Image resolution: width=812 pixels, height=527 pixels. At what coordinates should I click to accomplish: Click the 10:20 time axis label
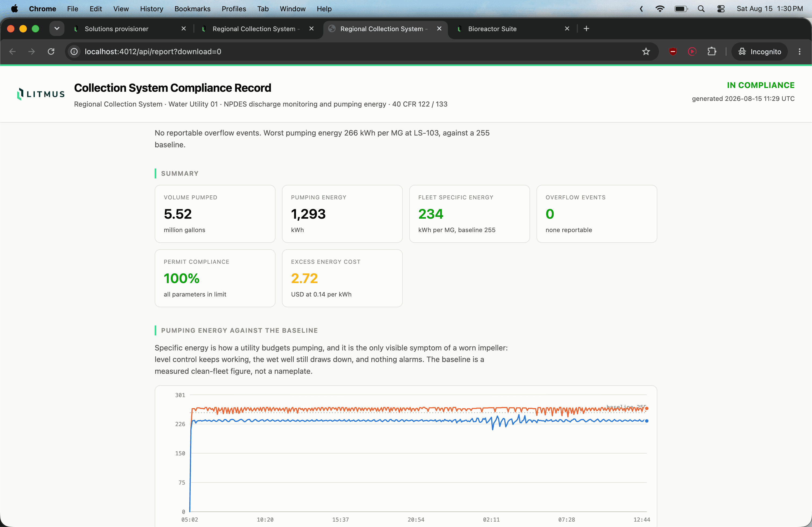(x=265, y=519)
